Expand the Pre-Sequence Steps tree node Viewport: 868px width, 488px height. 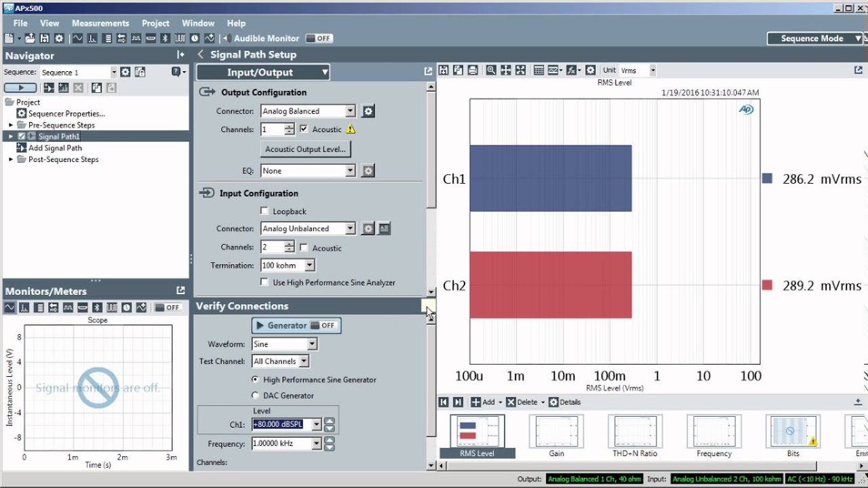pyautogui.click(x=11, y=125)
